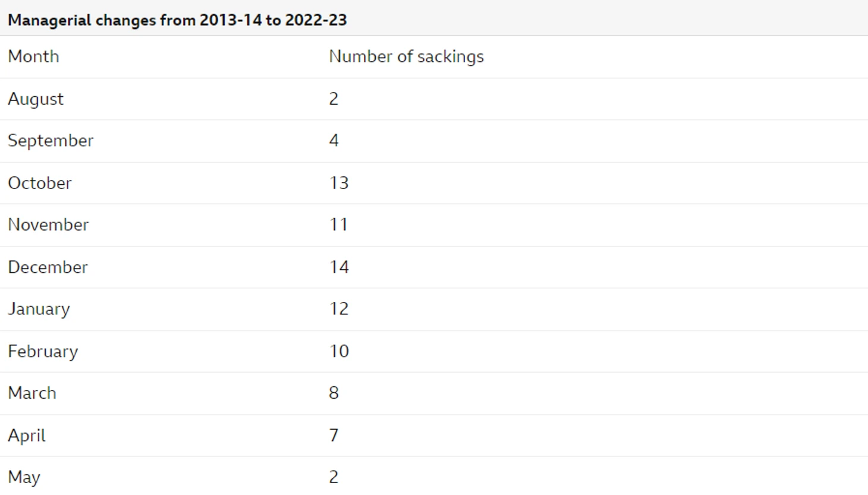Click the "Managerial changes from 2013-14 to 2022-23" title
This screenshot has width=868, height=495.
[x=177, y=20]
